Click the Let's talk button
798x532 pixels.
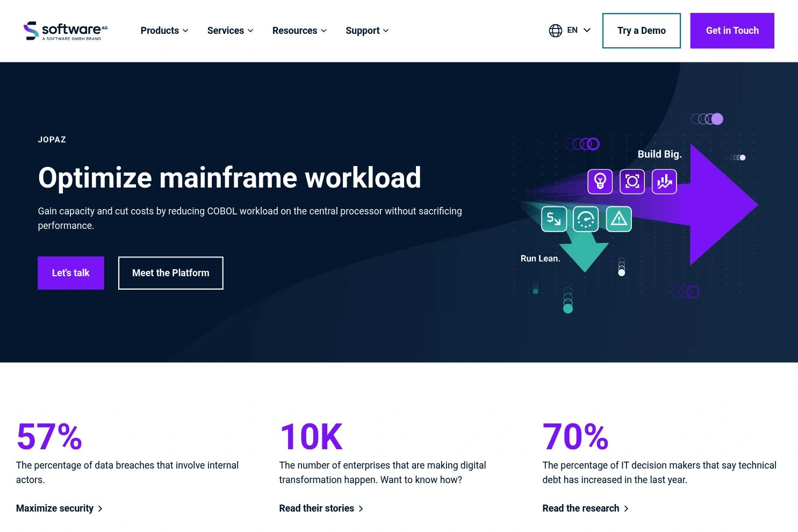coord(71,273)
